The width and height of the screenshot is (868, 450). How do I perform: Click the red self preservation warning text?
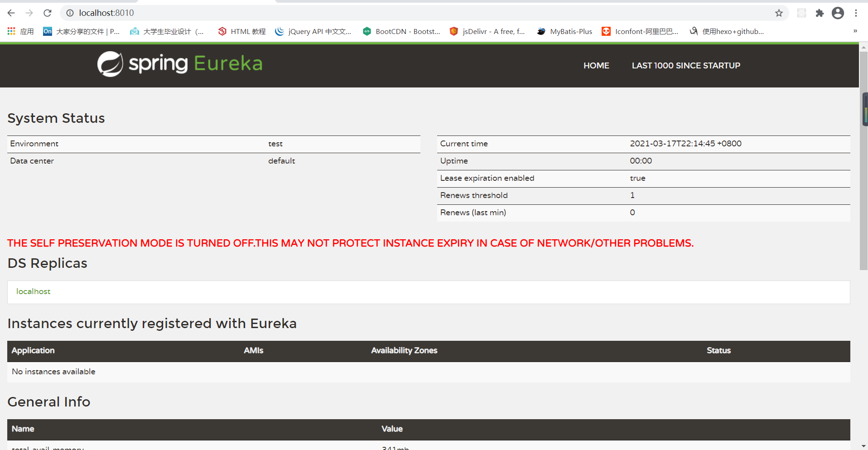[x=350, y=243]
